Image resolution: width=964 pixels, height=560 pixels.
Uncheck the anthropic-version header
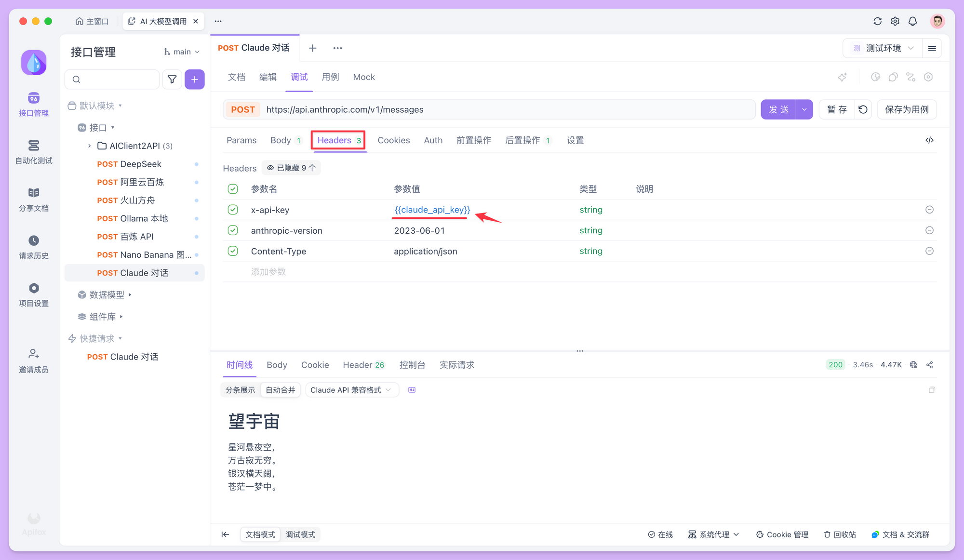[233, 230]
